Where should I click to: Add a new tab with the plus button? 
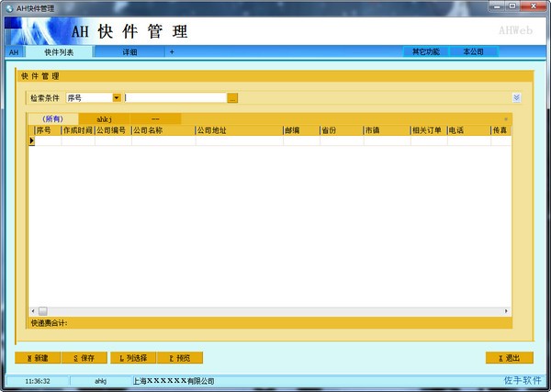pyautogui.click(x=172, y=52)
